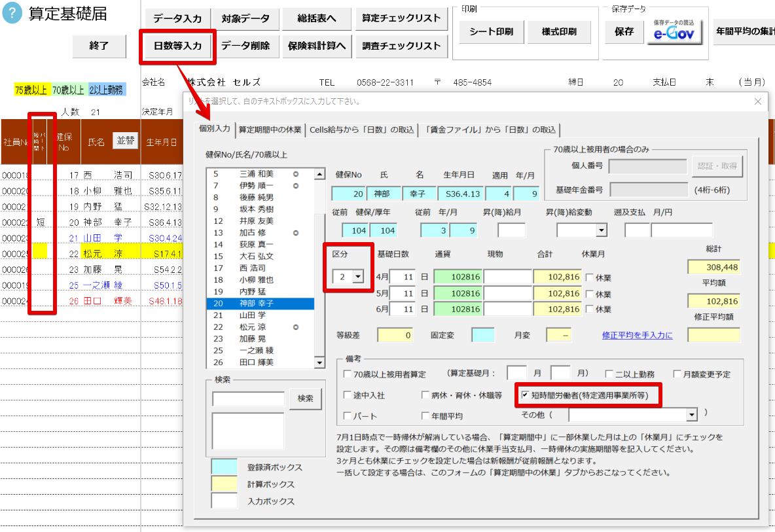Click the employee list scroll-down arrow
775x532 pixels.
coord(320,363)
